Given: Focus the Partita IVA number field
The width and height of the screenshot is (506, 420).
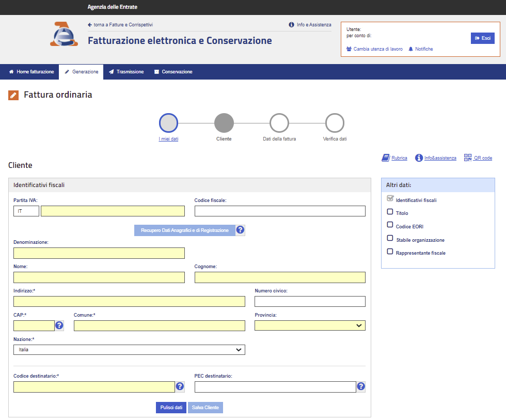Looking at the screenshot, I should point(113,211).
